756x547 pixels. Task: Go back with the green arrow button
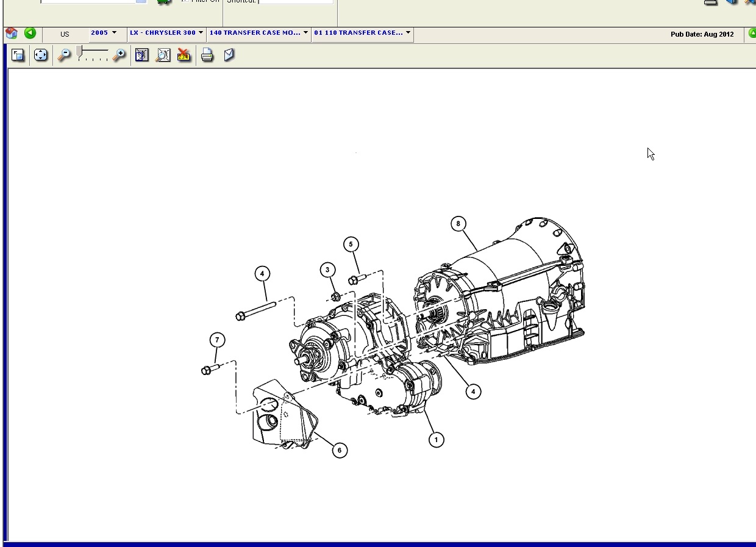tap(30, 34)
